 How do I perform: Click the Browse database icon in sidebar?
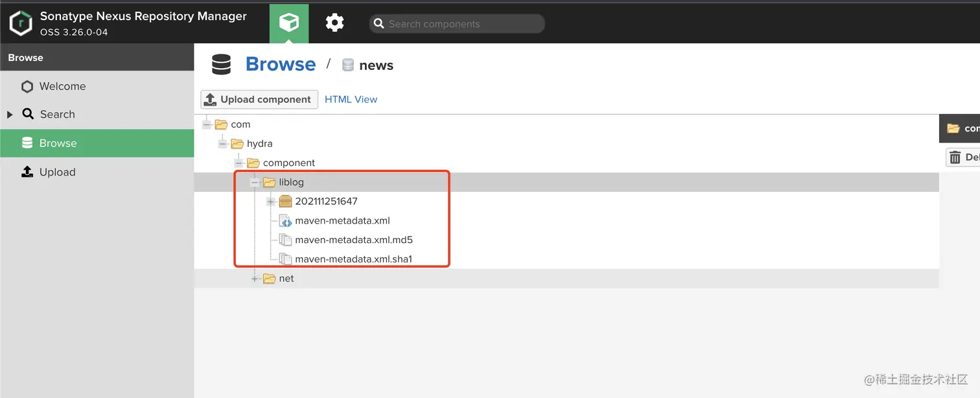click(x=27, y=143)
